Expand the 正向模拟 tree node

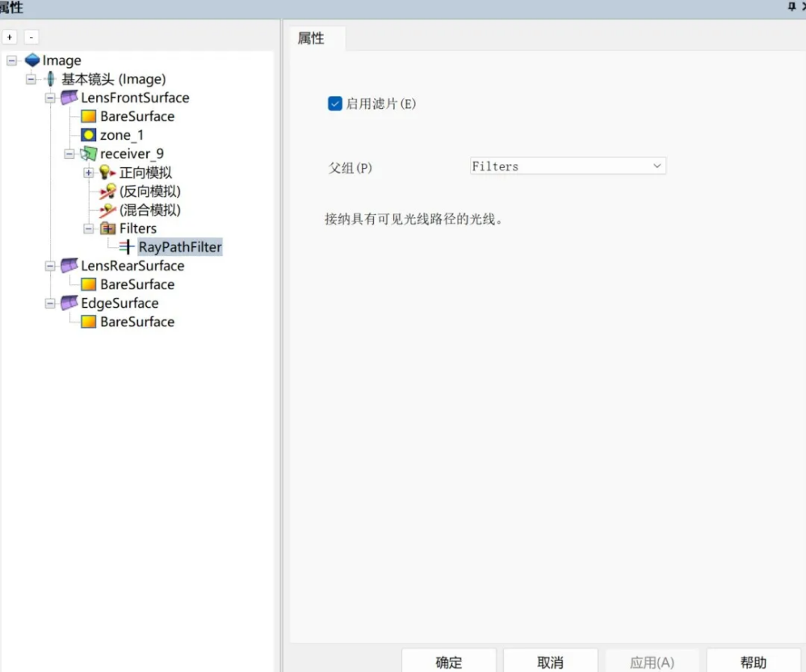[x=88, y=173]
